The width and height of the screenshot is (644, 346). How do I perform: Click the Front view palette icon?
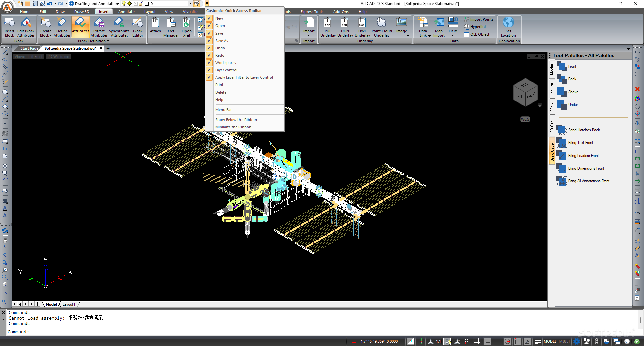tap(561, 66)
